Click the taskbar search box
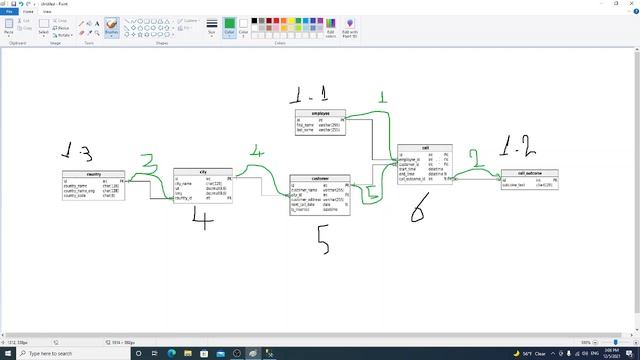The image size is (640, 360). (73, 353)
